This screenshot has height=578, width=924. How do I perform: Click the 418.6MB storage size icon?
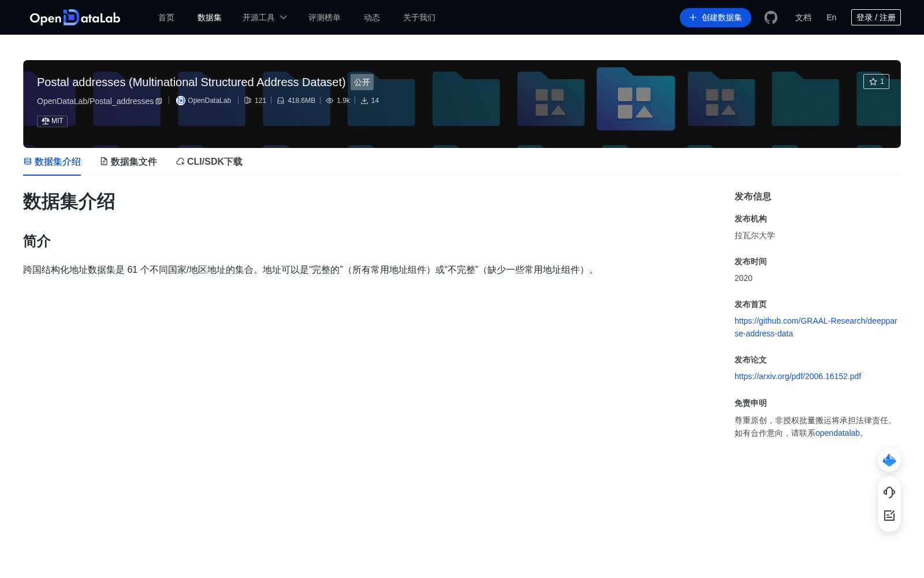pos(281,101)
